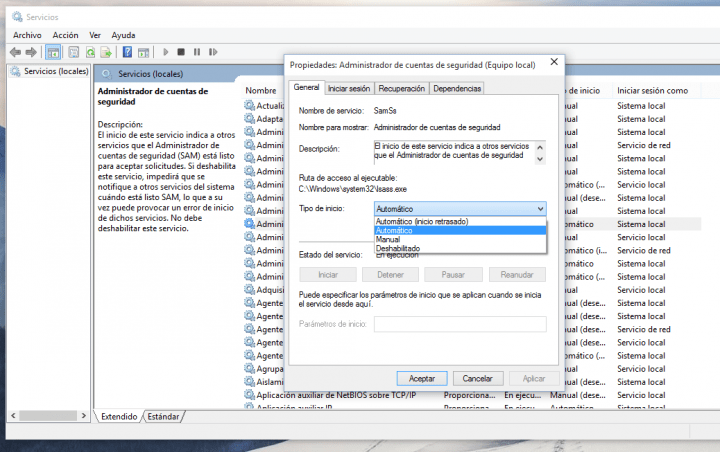
Task: Sort by Iniciar sesión como column header
Action: [x=652, y=90]
